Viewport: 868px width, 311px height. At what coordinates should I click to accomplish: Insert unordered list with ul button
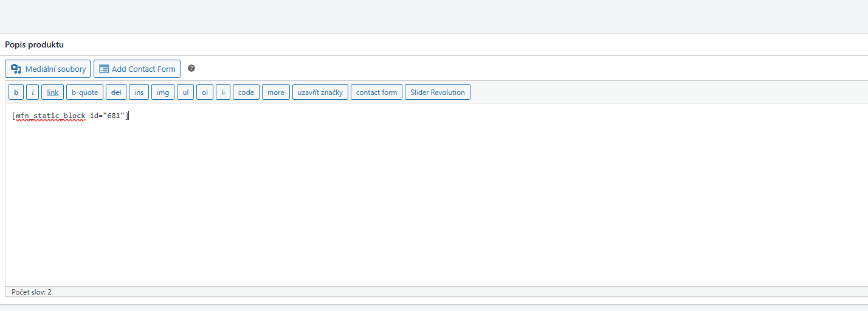pyautogui.click(x=185, y=93)
